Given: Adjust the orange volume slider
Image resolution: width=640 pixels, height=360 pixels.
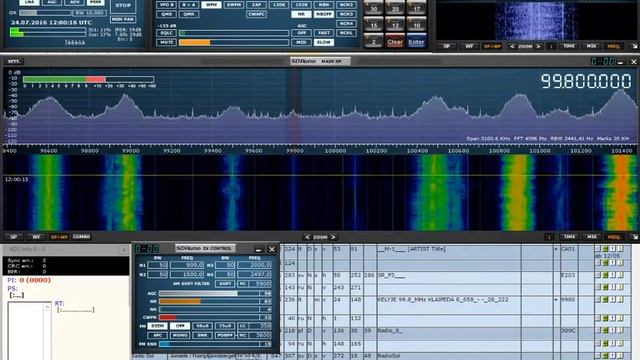Looking at the screenshot, I should pos(234,42).
